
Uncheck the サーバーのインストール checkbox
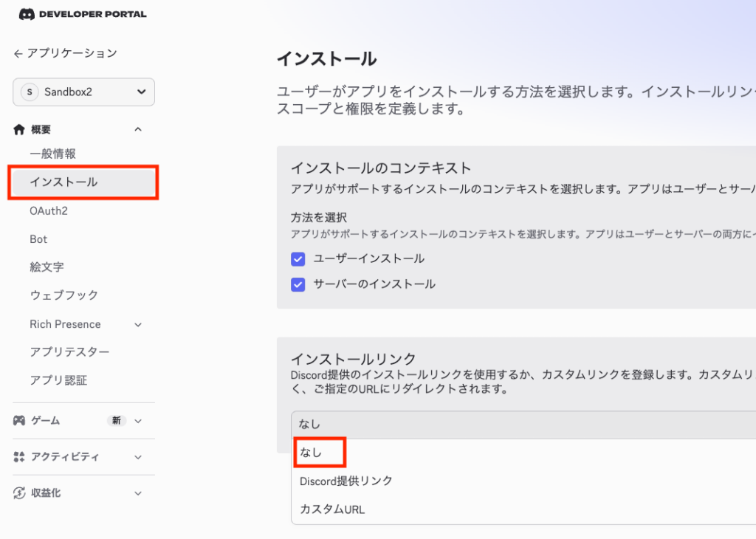click(x=298, y=284)
